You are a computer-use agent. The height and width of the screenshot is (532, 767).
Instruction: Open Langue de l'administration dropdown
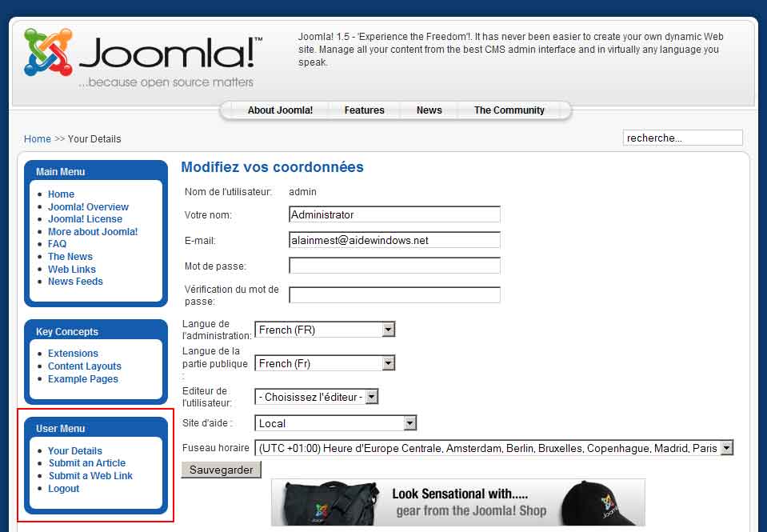(x=325, y=330)
